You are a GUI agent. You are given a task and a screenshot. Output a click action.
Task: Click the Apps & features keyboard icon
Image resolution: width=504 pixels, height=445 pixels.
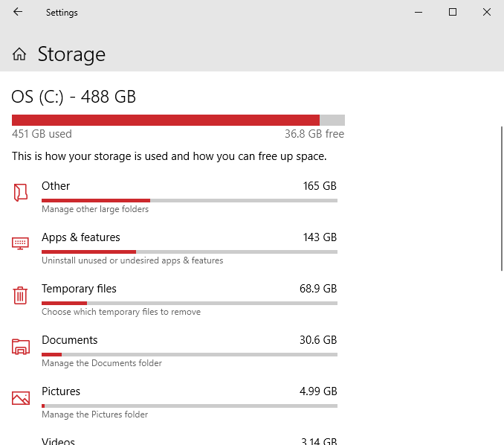(21, 243)
